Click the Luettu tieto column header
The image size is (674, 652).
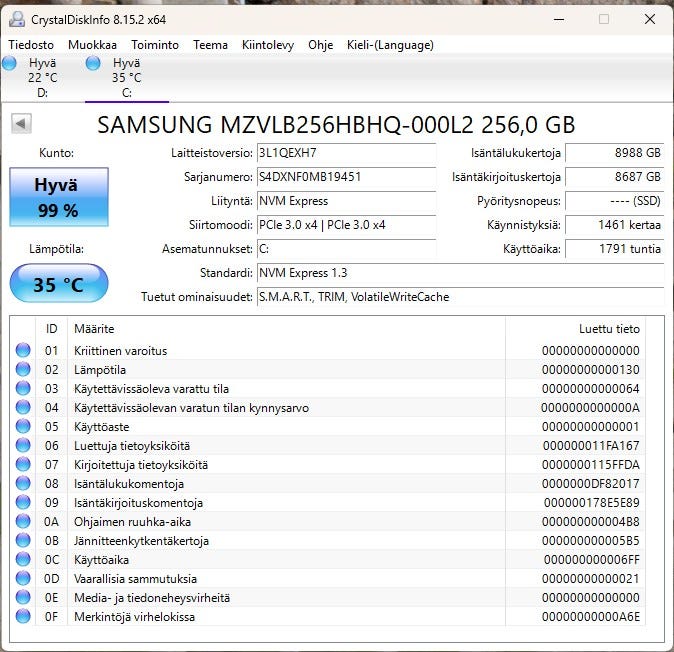point(608,328)
